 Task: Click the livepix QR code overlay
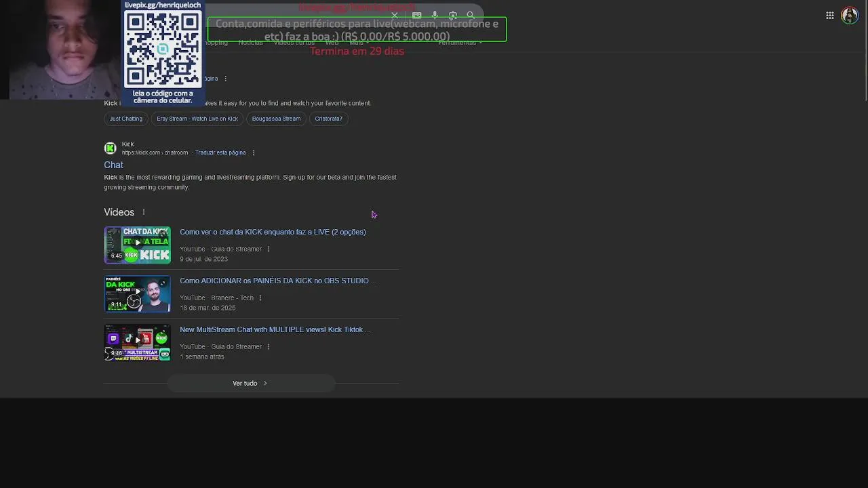pos(163,48)
